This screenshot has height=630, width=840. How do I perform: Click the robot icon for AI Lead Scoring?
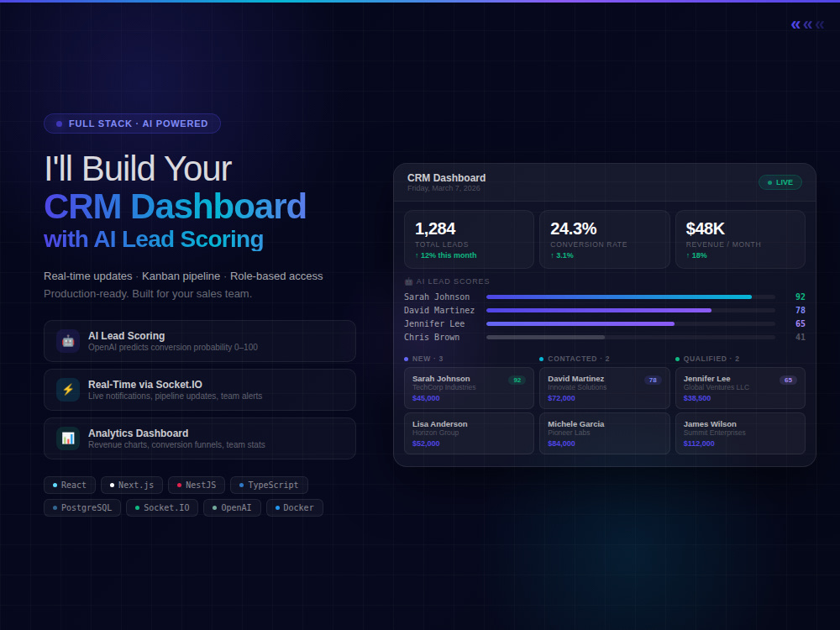pyautogui.click(x=68, y=341)
